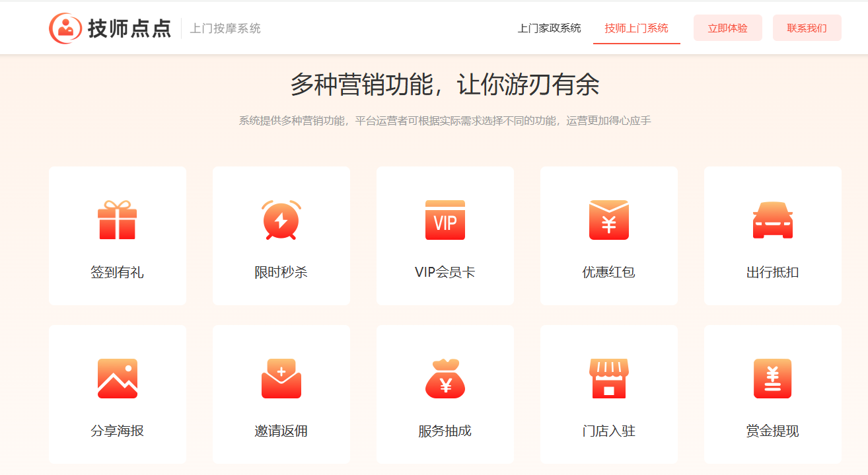The image size is (868, 475).
Task: Click the 技师点点 brand name text
Action: pyautogui.click(x=129, y=28)
